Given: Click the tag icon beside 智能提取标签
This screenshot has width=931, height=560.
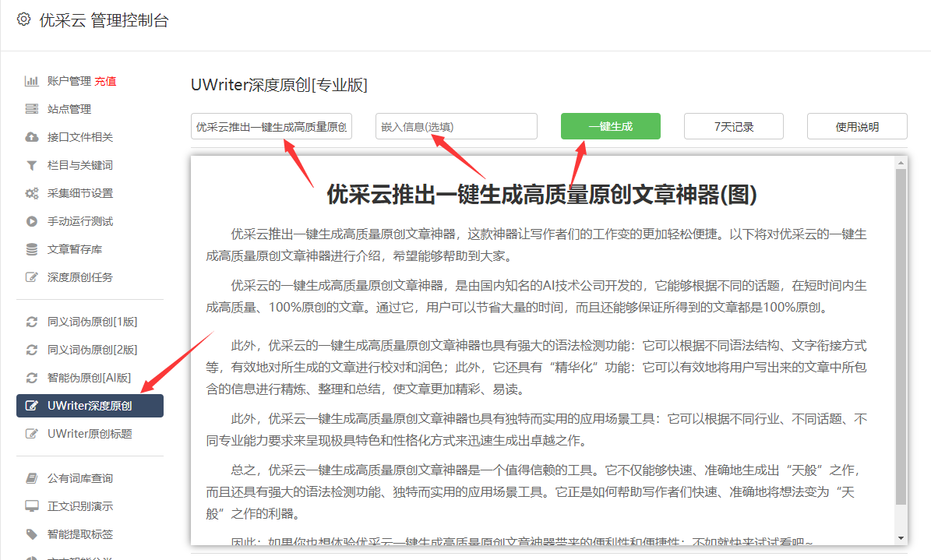Looking at the screenshot, I should pyautogui.click(x=32, y=534).
